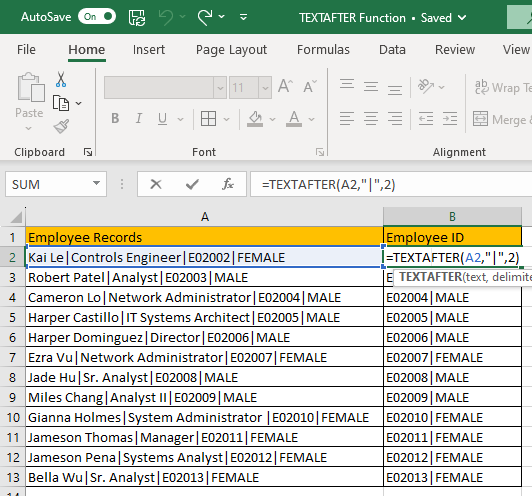Click the Redo arrow icon

click(205, 17)
